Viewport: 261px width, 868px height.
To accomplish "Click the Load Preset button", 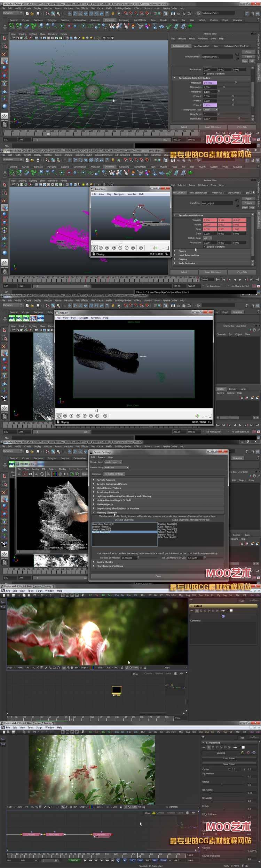I will click(229, 758).
